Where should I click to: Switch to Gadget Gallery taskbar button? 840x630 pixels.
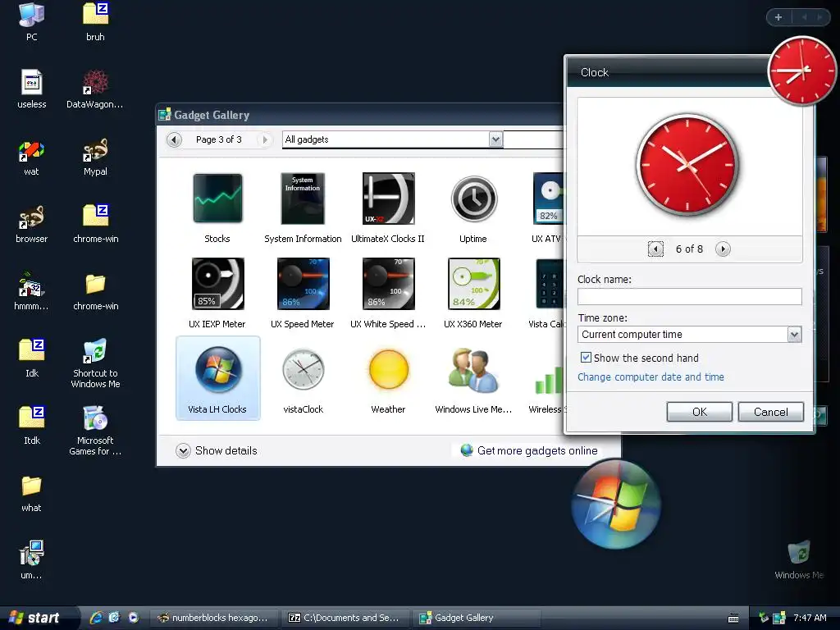pos(477,618)
